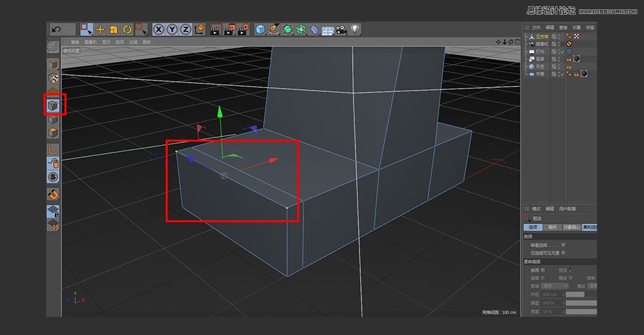The image size is (644, 335).
Task: Switch to the 轴向 tab
Action: 552,228
